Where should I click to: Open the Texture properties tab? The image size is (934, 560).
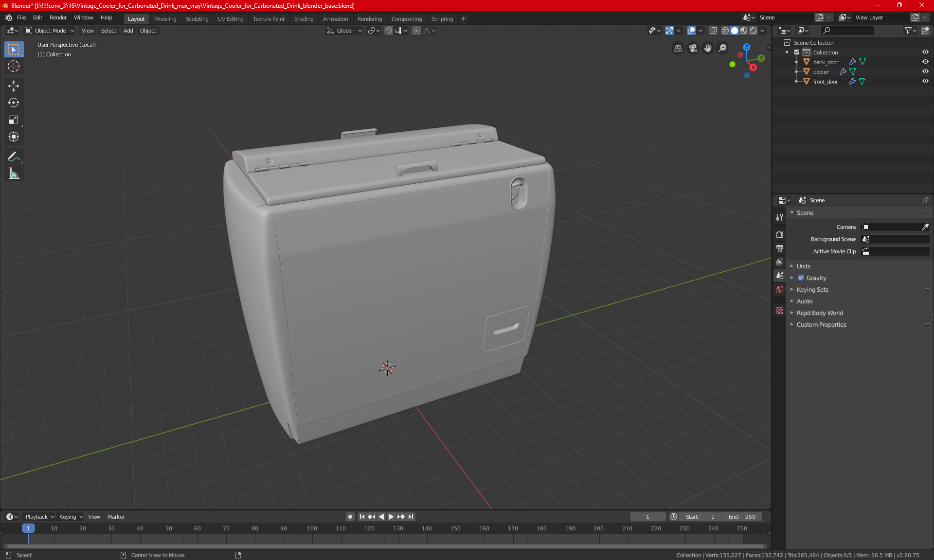(x=780, y=311)
